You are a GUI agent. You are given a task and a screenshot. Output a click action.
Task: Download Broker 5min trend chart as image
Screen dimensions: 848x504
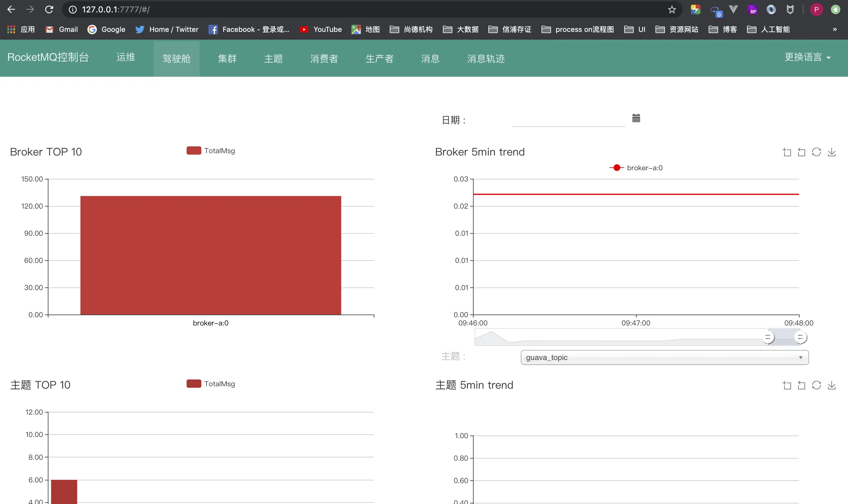(x=832, y=152)
